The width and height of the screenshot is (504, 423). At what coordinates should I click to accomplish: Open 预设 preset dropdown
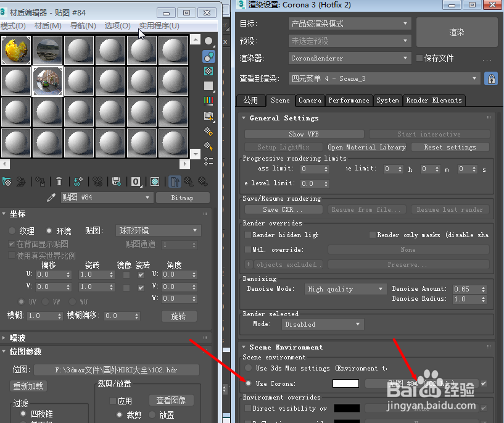coord(350,41)
